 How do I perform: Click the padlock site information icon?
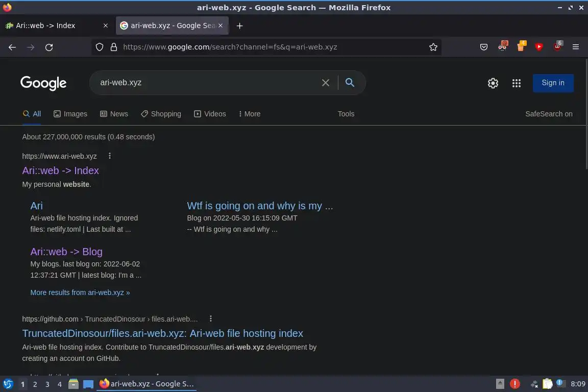[114, 47]
